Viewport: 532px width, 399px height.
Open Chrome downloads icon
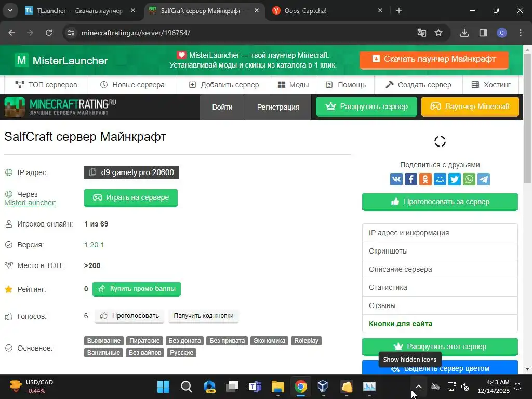click(x=464, y=33)
